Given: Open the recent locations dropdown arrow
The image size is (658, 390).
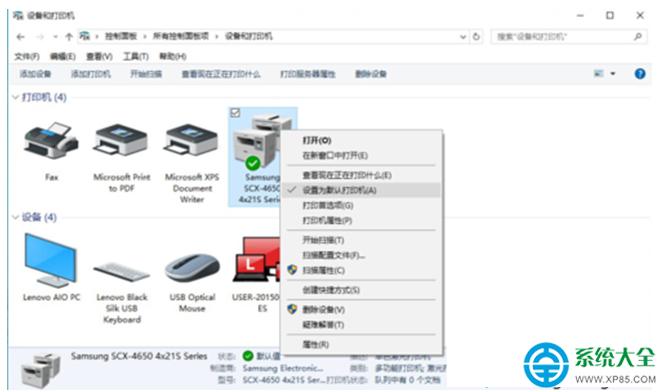Looking at the screenshot, I should 55,37.
